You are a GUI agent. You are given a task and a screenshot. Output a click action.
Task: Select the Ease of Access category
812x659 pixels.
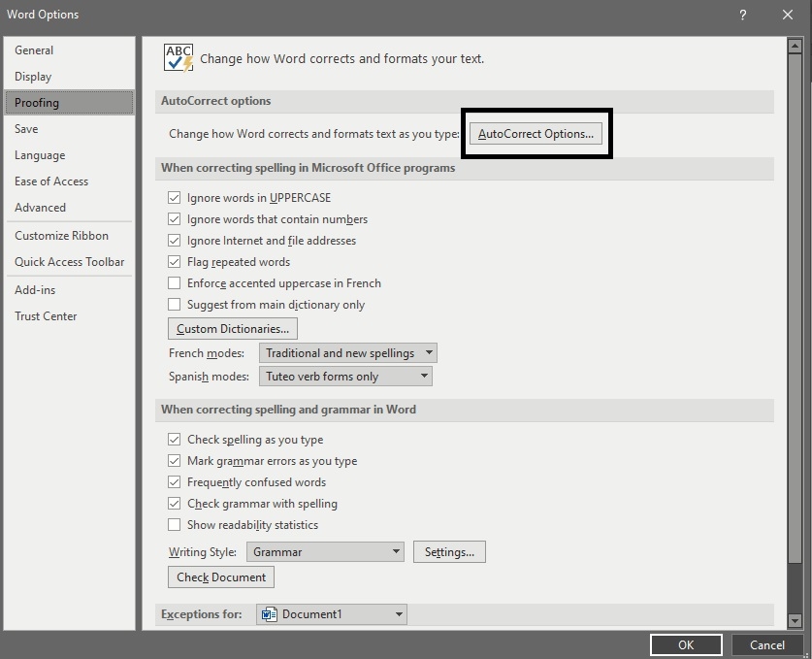(x=70, y=181)
